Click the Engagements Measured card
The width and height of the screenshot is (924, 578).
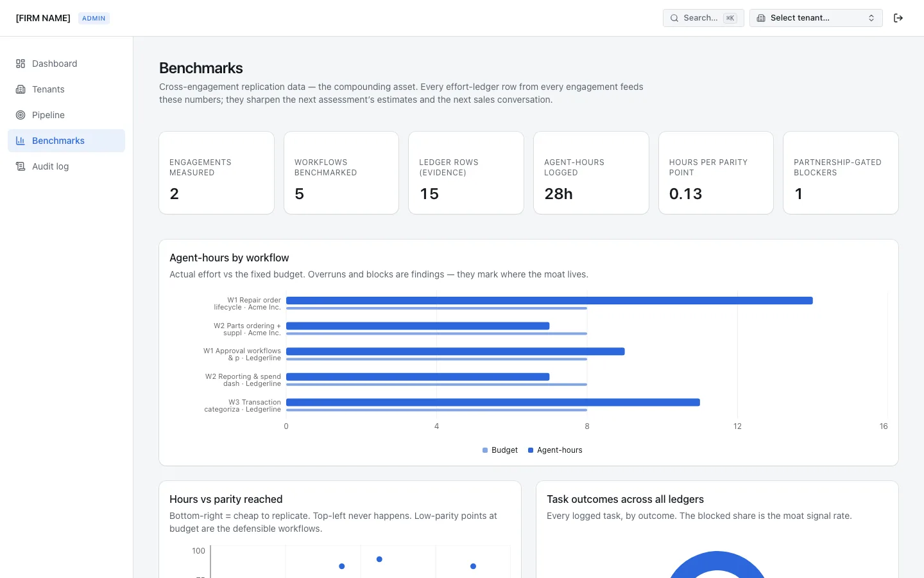tap(216, 173)
